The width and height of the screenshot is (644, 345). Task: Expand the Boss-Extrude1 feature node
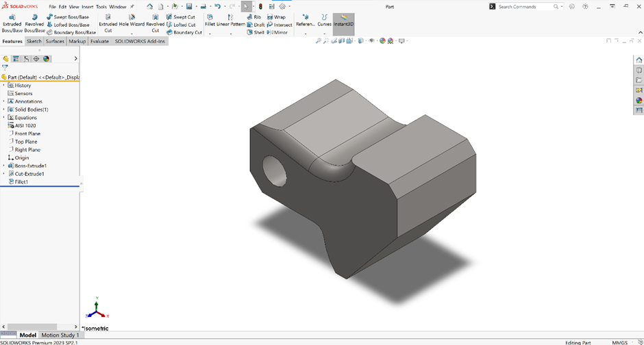3,166
